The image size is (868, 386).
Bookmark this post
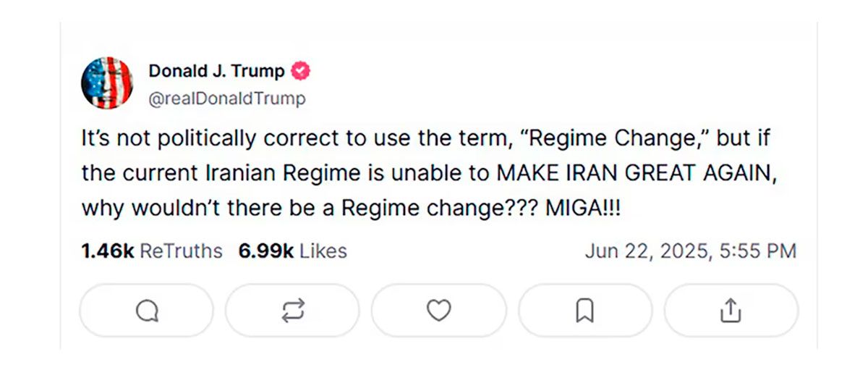[584, 311]
